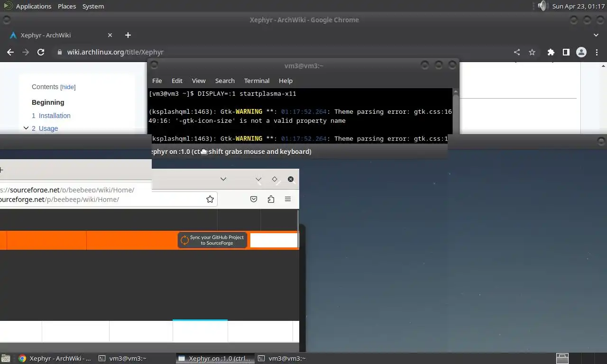Screen dimensions: 607x364
Task: Open the terminal's File menu
Action: [157, 81]
